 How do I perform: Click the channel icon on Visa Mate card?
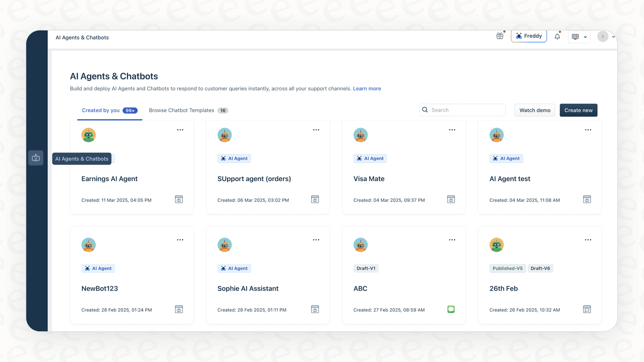click(x=451, y=199)
